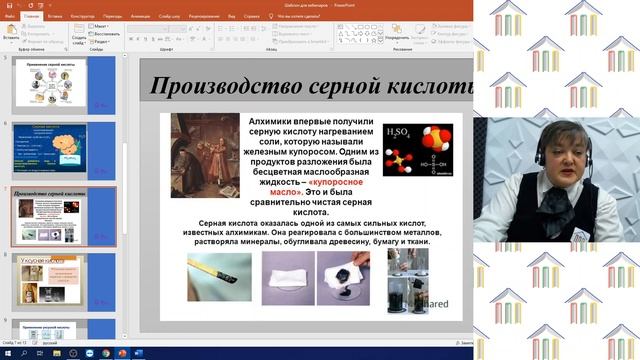This screenshot has height=360, width=640.
Task: Open the Файл tab
Action: [x=10, y=16]
